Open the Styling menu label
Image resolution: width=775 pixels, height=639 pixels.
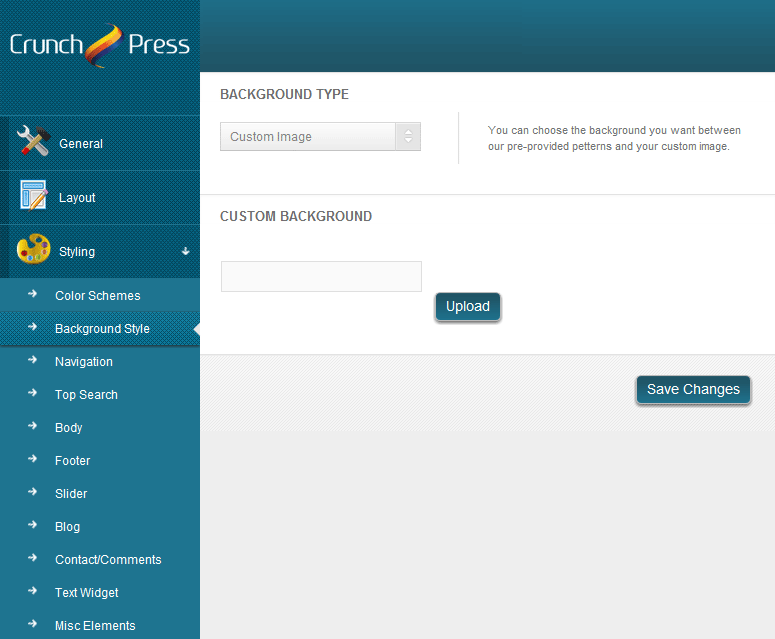[77, 252]
